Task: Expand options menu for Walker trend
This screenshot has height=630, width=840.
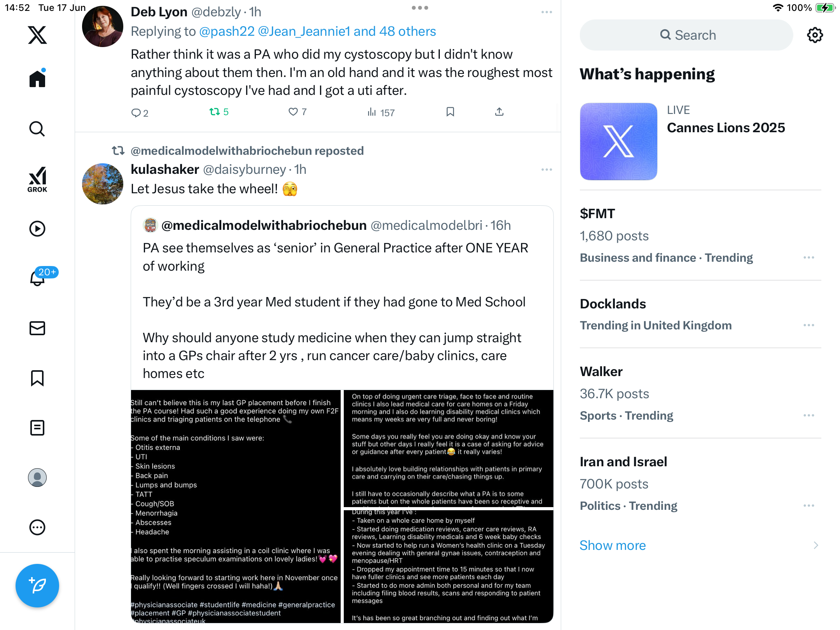Action: tap(808, 415)
